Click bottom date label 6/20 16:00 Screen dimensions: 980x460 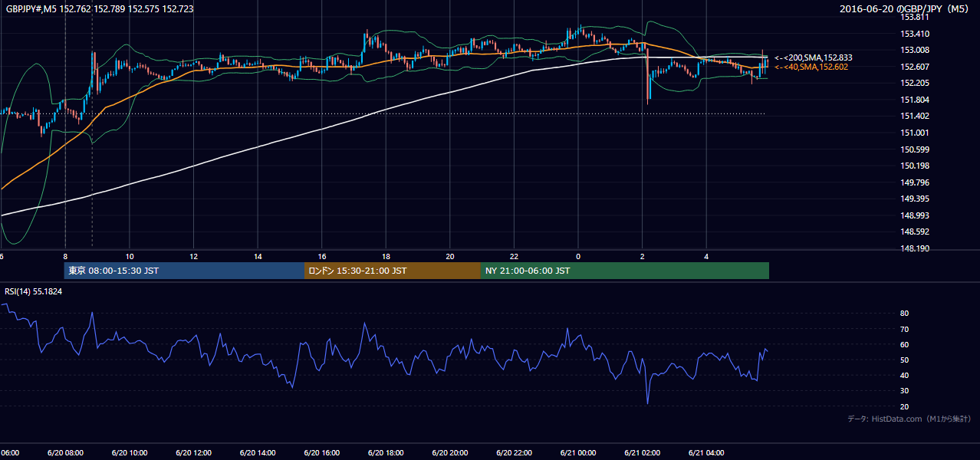[322, 453]
